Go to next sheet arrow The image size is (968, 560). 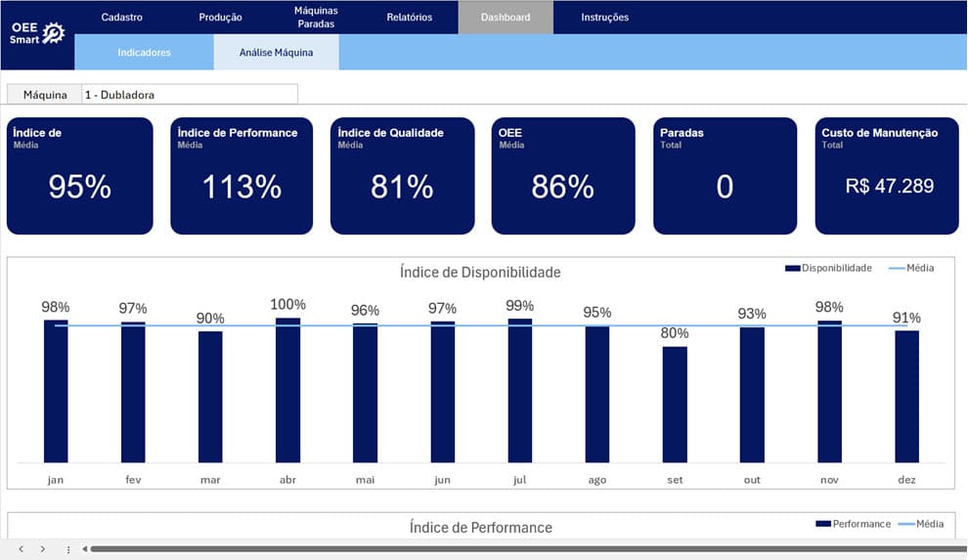(43, 549)
